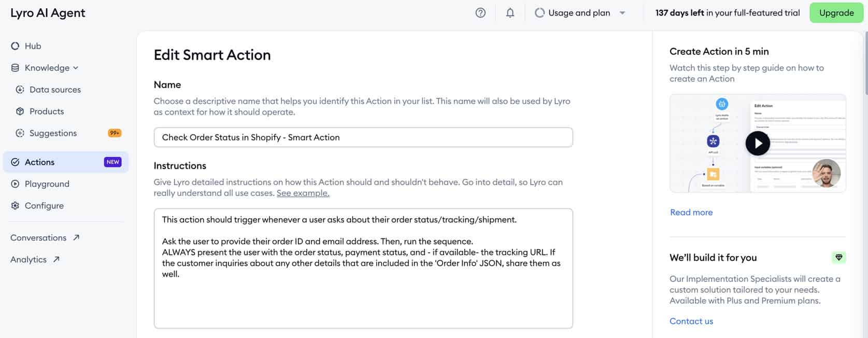The width and height of the screenshot is (868, 338).
Task: Collapse the Knowledge section chevron
Action: 76,68
